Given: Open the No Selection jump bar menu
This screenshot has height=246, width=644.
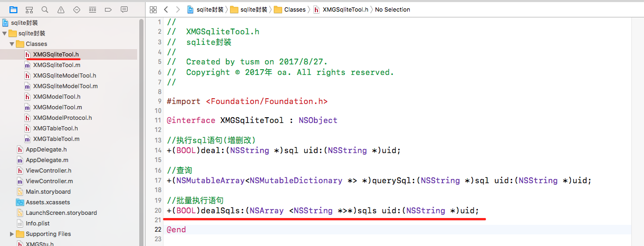Looking at the screenshot, I should coord(392,10).
